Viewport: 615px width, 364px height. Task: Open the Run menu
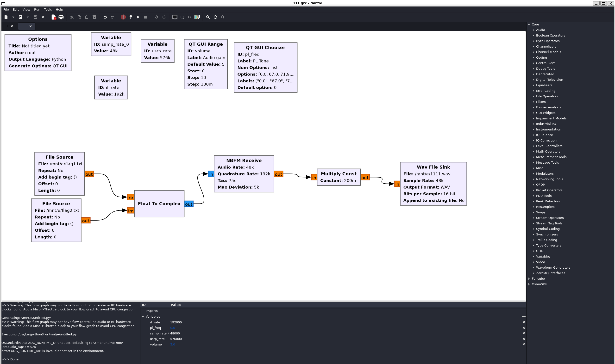(37, 9)
